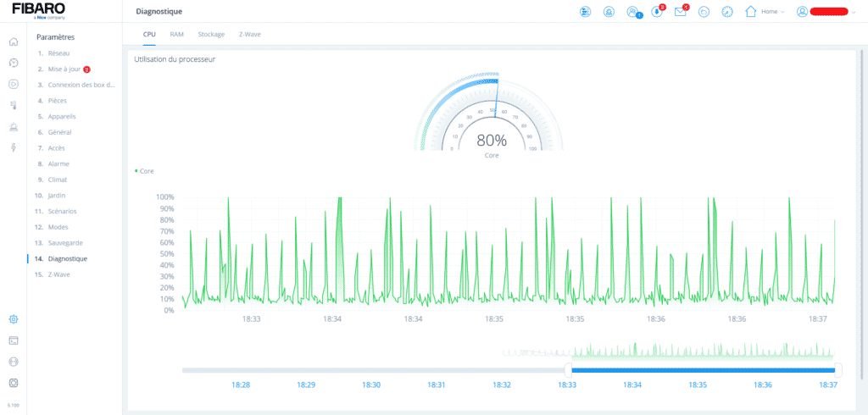Open the home dashboard icon in sidebar

click(x=14, y=41)
